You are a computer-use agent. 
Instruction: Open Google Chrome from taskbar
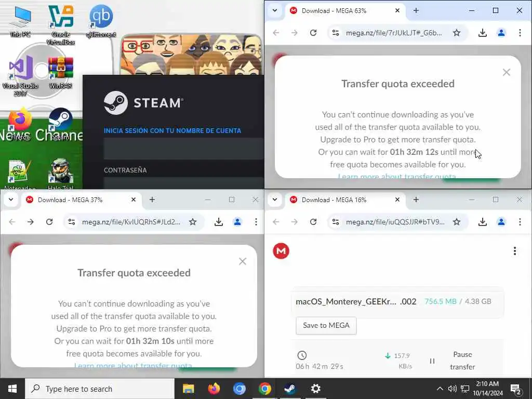pyautogui.click(x=264, y=389)
